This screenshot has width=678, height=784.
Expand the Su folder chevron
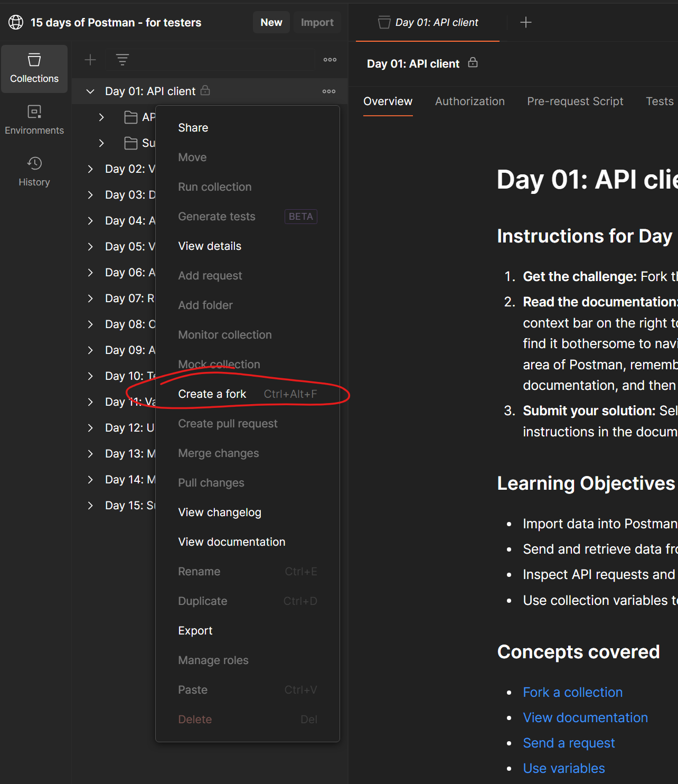(x=101, y=143)
